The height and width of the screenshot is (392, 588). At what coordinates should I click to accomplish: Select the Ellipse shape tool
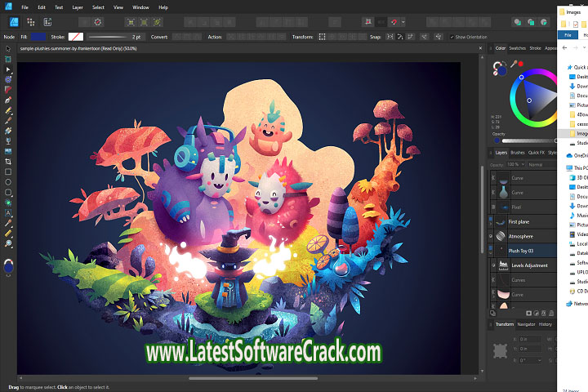coord(8,182)
